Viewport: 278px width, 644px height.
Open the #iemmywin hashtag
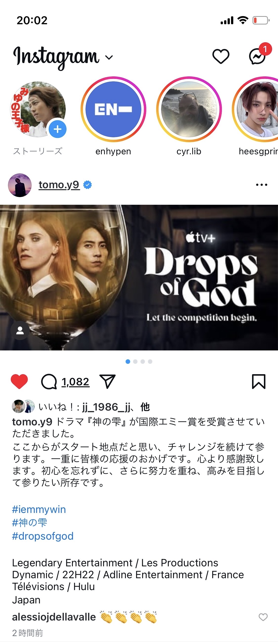click(x=39, y=509)
